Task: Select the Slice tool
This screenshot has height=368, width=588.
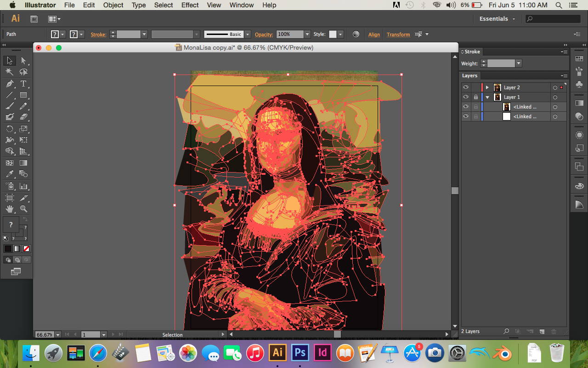Action: point(23,198)
